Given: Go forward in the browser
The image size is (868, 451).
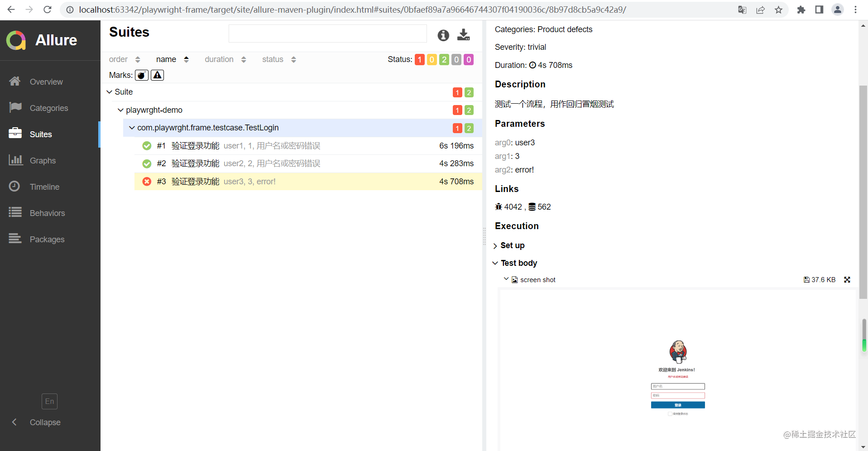Looking at the screenshot, I should pos(29,10).
